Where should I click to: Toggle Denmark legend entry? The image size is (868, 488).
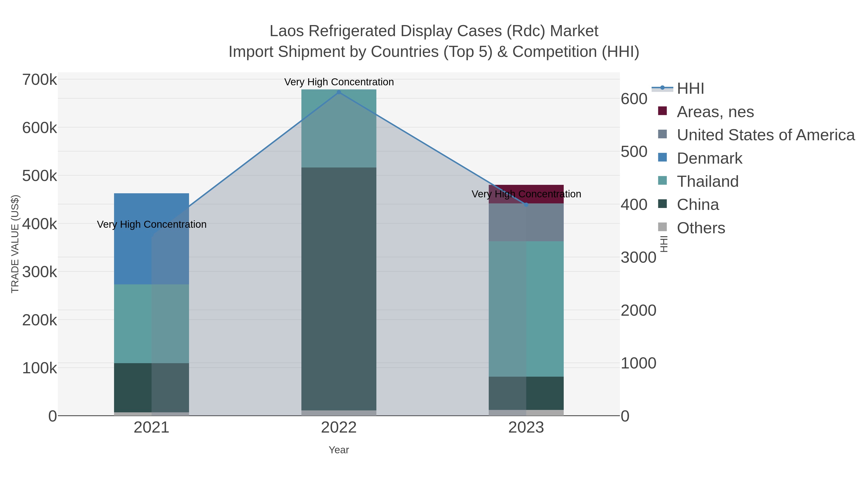pyautogui.click(x=700, y=158)
